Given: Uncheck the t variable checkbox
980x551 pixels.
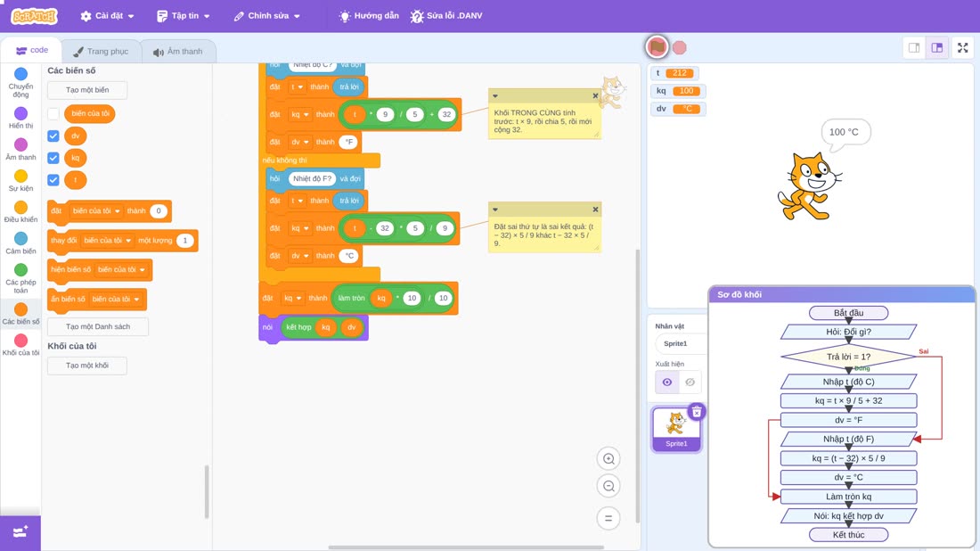Looking at the screenshot, I should click(53, 180).
